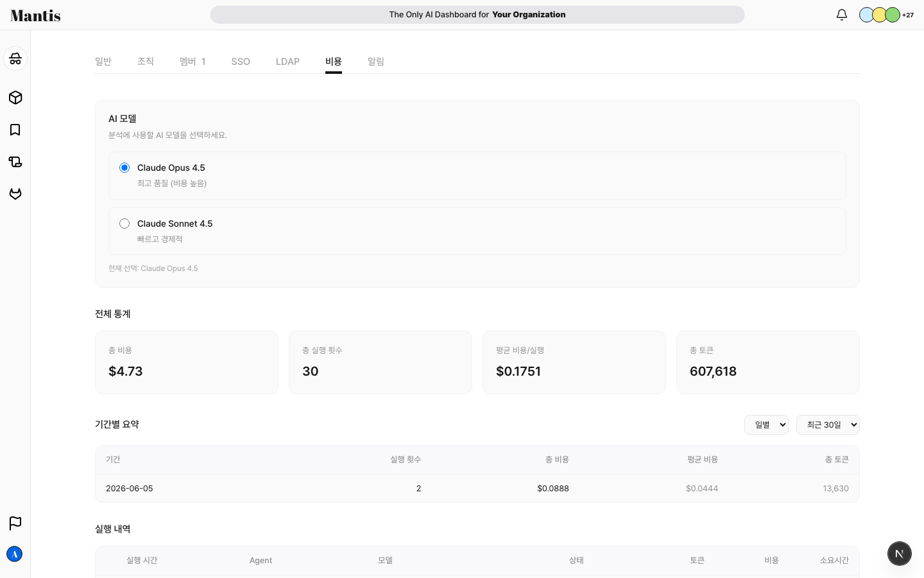Switch to the 일반 tab
The width and height of the screenshot is (924, 578).
pyautogui.click(x=103, y=62)
